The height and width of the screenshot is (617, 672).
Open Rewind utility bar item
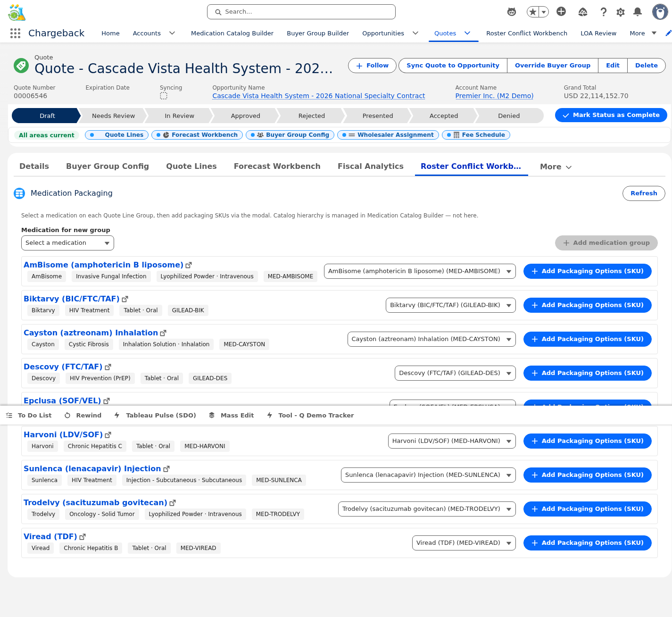pos(83,416)
